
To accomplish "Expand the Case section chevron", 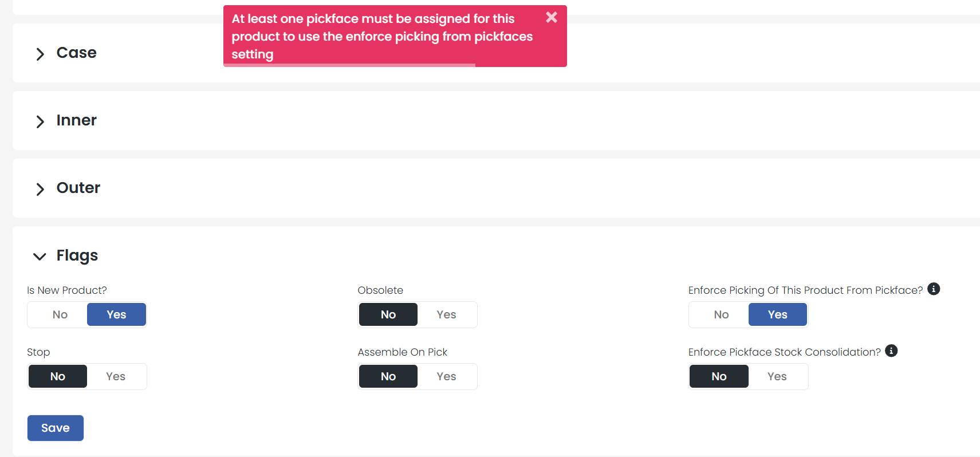I will pos(40,54).
